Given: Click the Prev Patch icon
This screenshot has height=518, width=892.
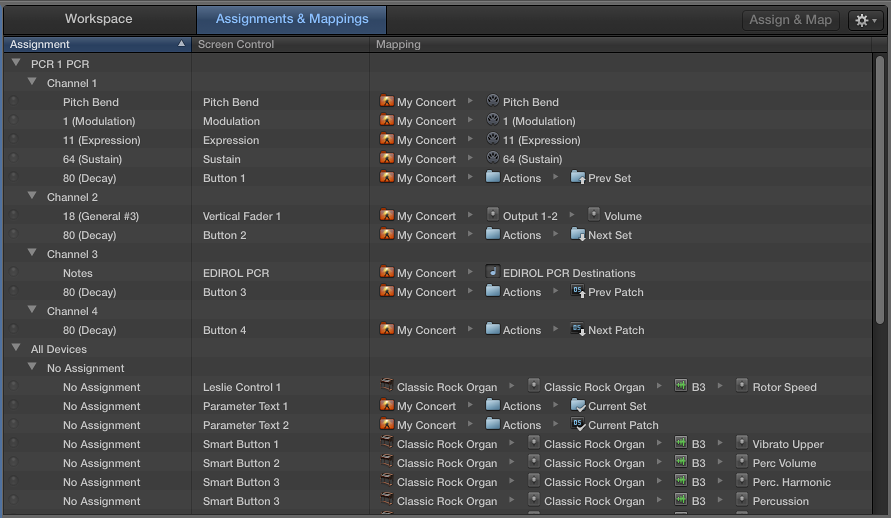Looking at the screenshot, I should (578, 291).
